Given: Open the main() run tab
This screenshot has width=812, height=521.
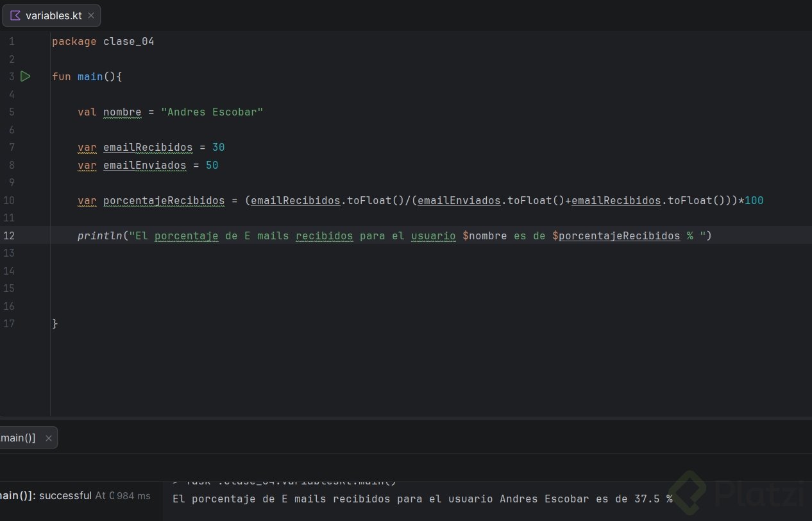Looking at the screenshot, I should click(x=19, y=438).
